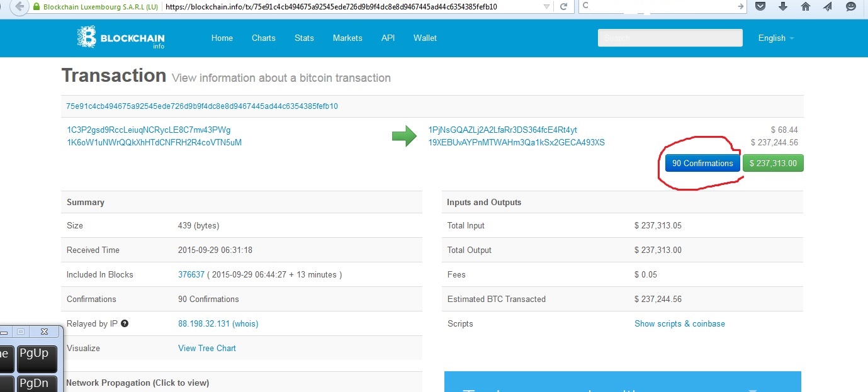The width and height of the screenshot is (868, 392).
Task: Open the View Tree Chart link
Action: tap(207, 348)
